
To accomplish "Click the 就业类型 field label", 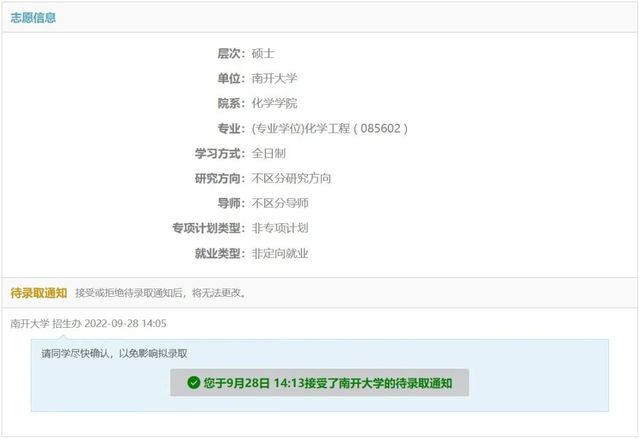I will 220,253.
